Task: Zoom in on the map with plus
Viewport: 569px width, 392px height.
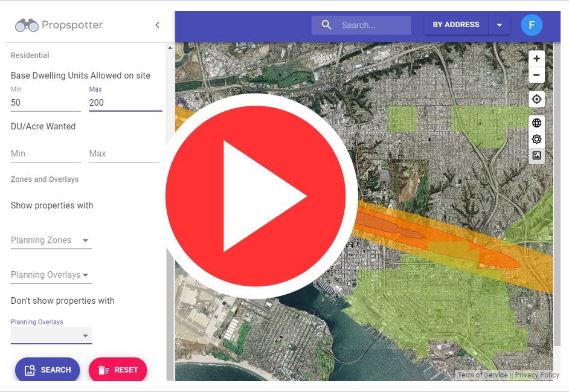Action: coord(536,59)
